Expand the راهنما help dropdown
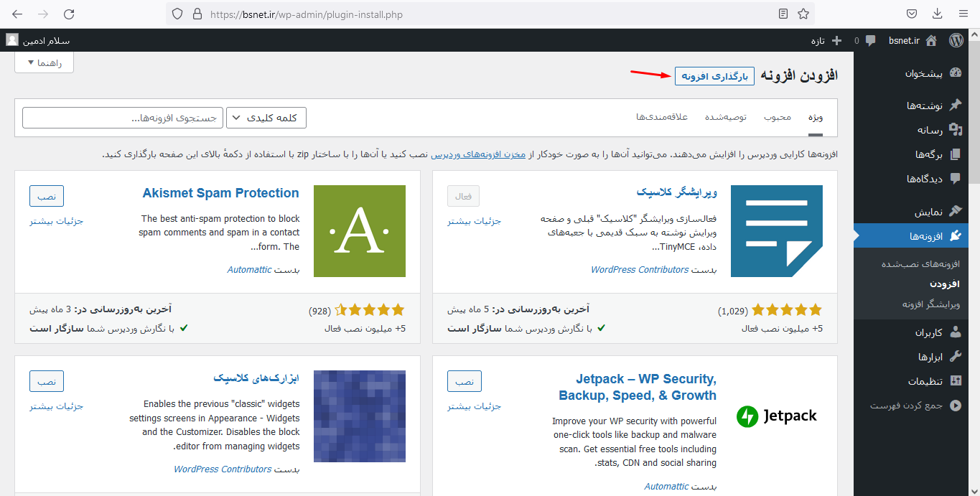This screenshot has width=980, height=496. click(x=45, y=62)
